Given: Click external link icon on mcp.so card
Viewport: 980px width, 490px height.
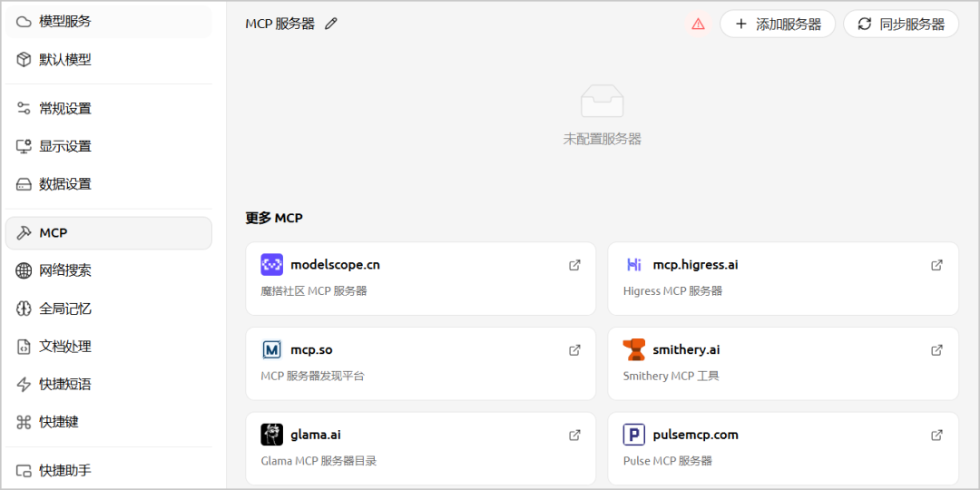Looking at the screenshot, I should 574,350.
